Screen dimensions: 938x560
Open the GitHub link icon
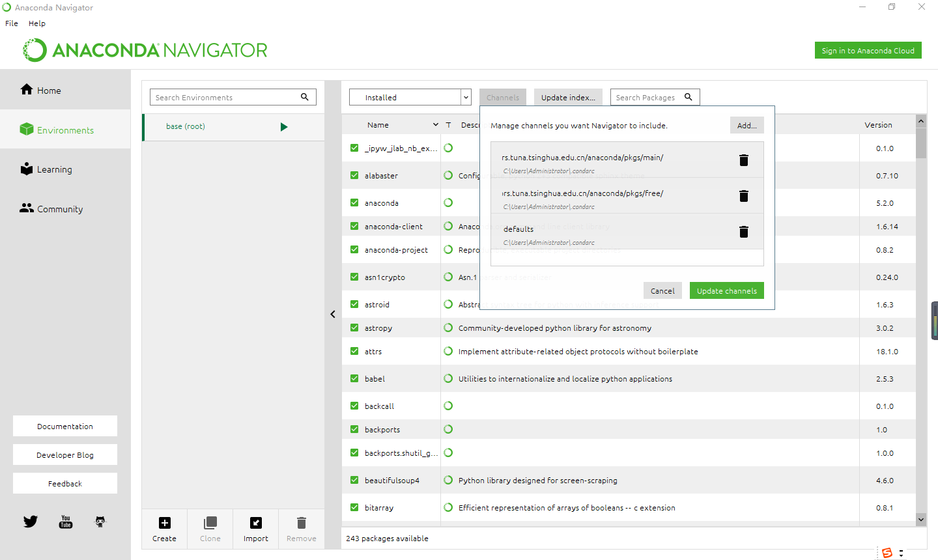[100, 522]
